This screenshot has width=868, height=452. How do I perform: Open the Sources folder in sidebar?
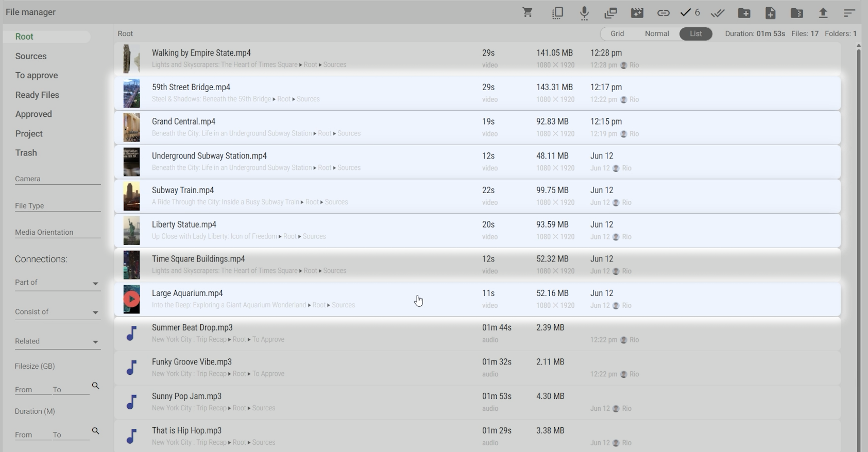(x=31, y=56)
